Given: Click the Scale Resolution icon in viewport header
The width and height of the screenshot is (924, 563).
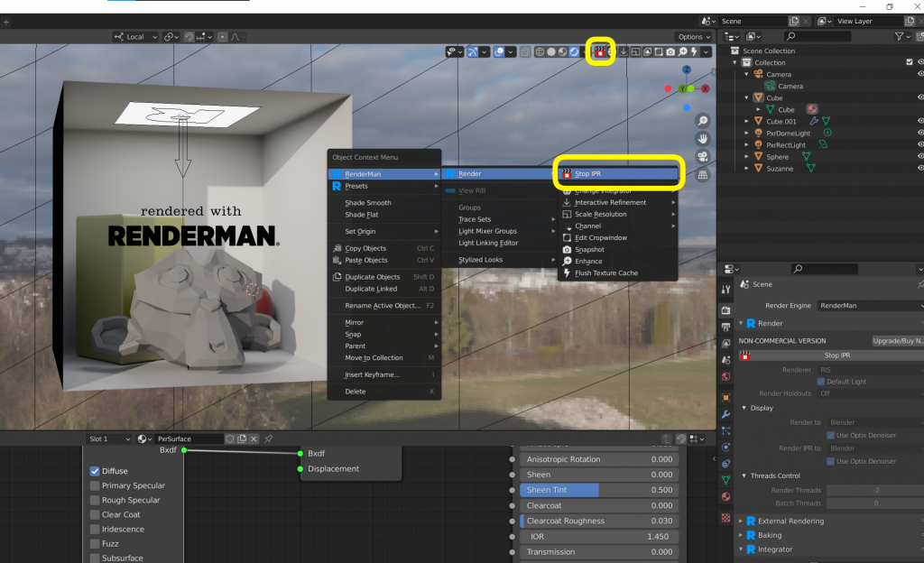Looking at the screenshot, I should coord(635,51).
